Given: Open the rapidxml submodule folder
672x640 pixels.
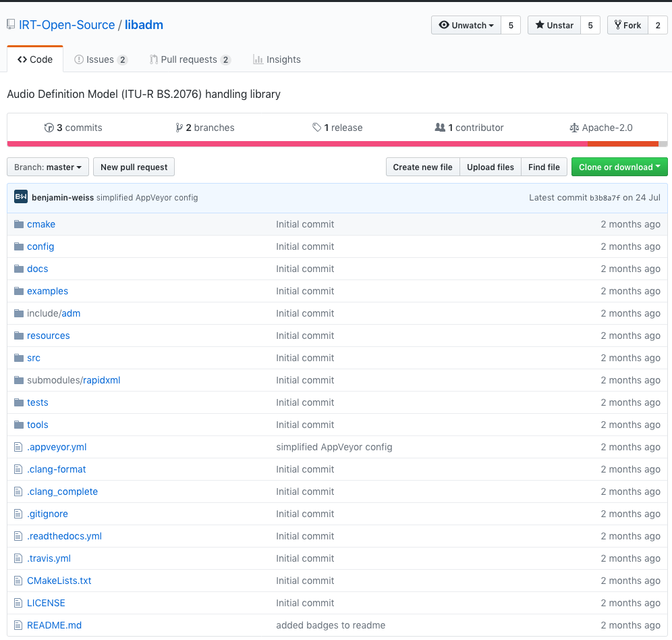Looking at the screenshot, I should pyautogui.click(x=102, y=380).
